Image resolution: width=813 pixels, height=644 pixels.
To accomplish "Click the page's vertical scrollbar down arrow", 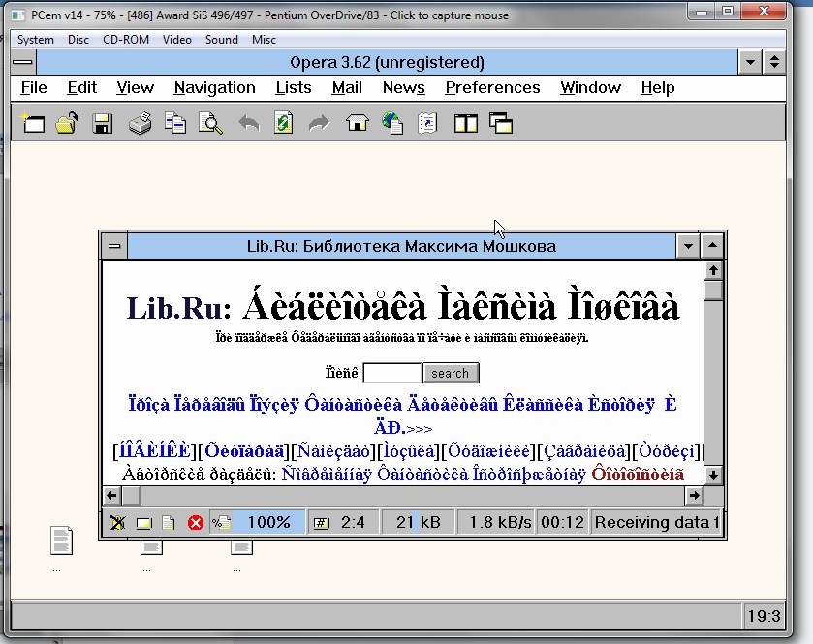I will [x=713, y=475].
